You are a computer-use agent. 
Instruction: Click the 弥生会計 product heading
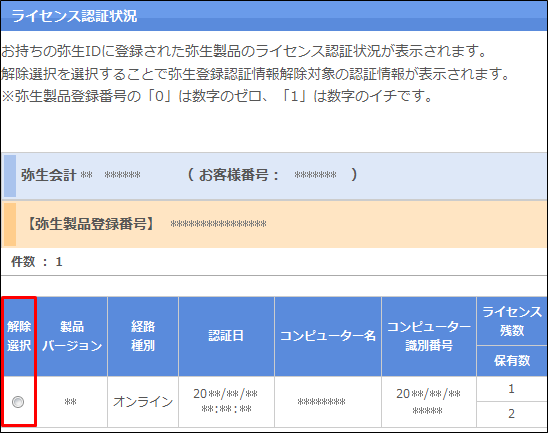[x=49, y=175]
